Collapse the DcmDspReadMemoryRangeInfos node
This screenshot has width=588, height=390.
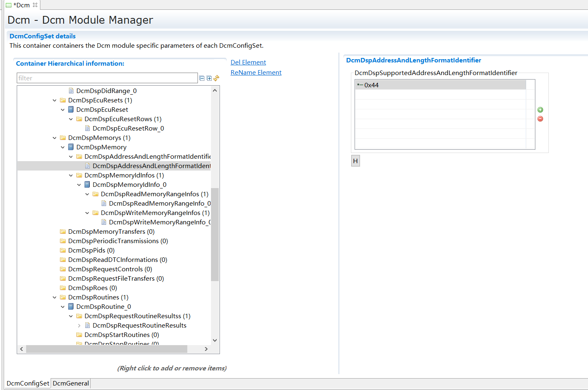[87, 194]
